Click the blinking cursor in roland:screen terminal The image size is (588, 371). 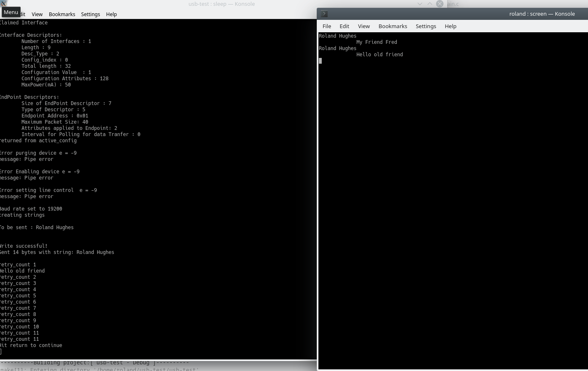click(x=320, y=61)
